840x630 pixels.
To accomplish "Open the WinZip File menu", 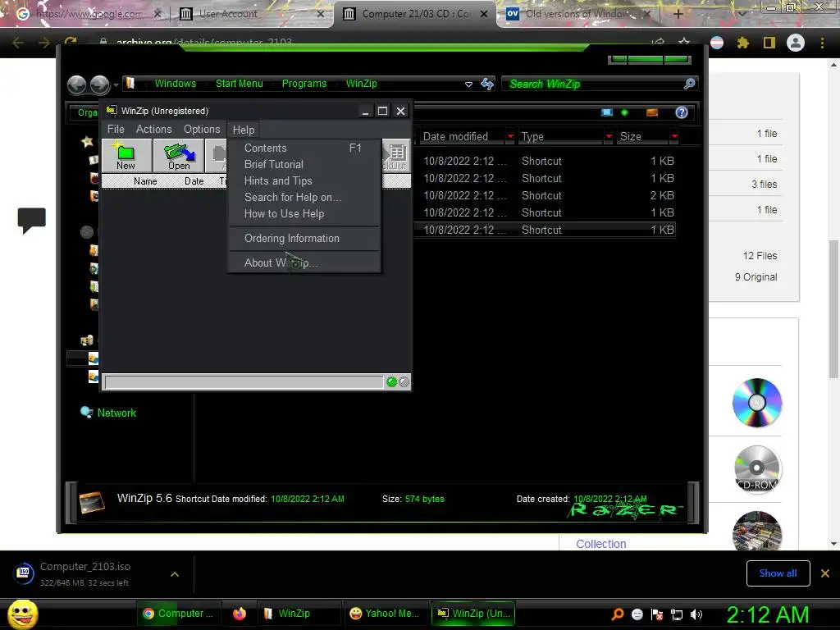I will (116, 129).
